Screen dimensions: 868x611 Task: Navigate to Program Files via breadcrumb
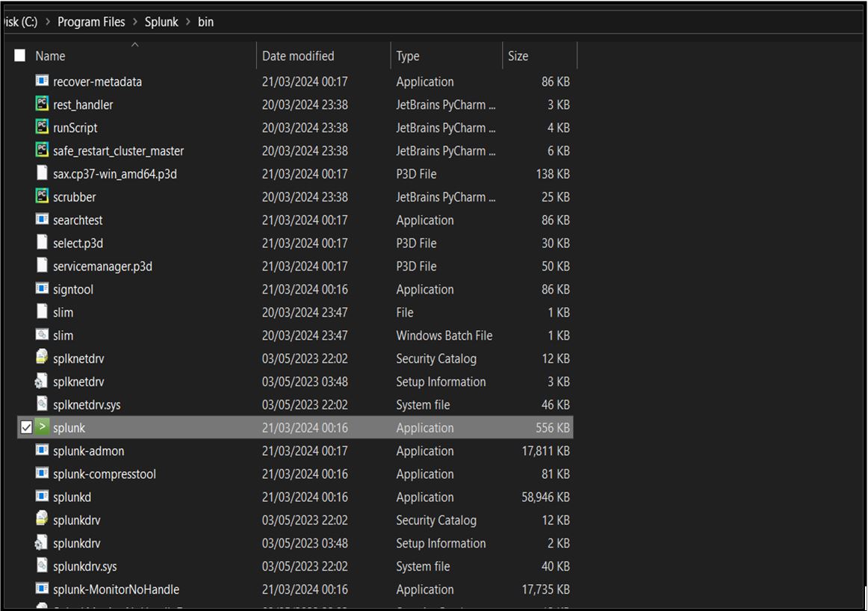pos(91,22)
